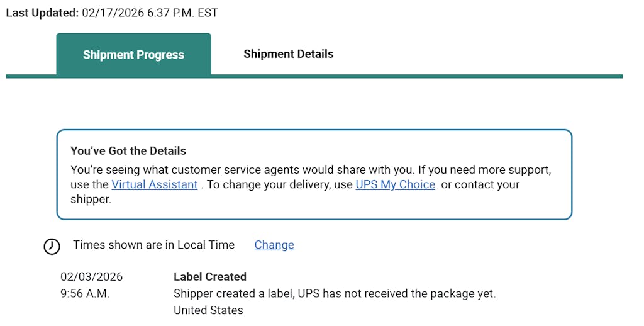Follow the UPS My Choice link
Viewport: 644px width, 326px height.
point(395,184)
